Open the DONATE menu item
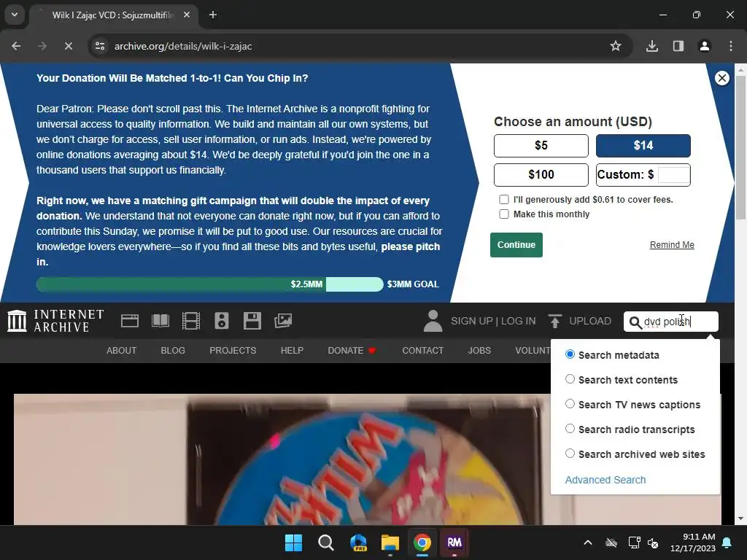Image resolution: width=747 pixels, height=560 pixels. pyautogui.click(x=352, y=351)
